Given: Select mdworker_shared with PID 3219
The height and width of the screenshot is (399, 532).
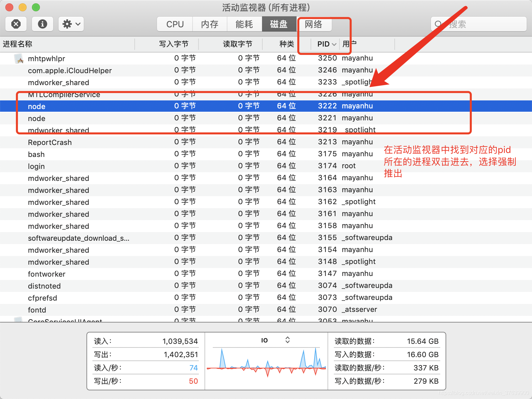Looking at the screenshot, I should [266, 130].
